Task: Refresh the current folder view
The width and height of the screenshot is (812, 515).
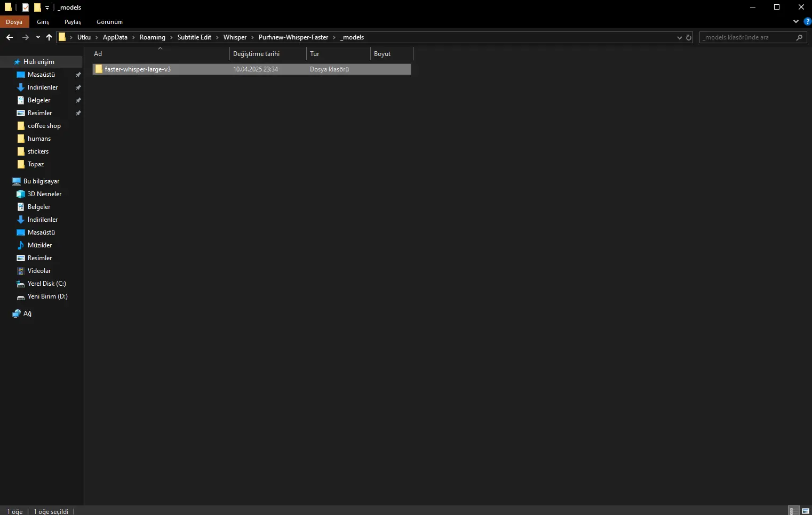Action: 689,37
